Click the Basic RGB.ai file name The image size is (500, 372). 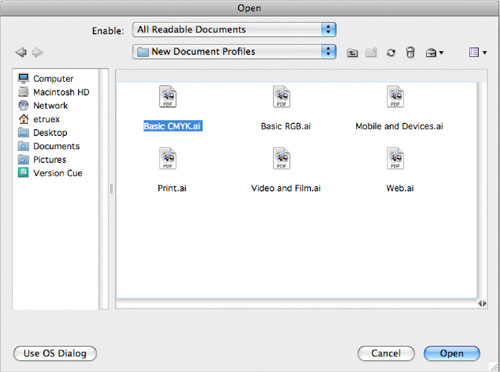pos(286,126)
